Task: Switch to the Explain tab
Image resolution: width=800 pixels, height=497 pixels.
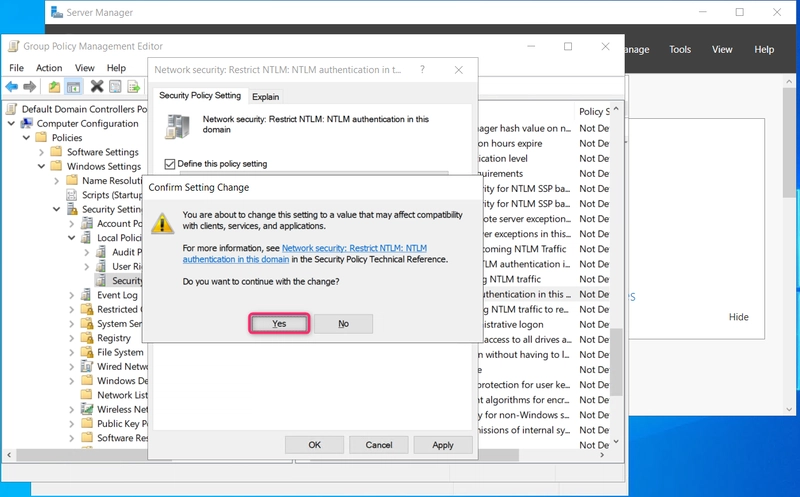Action: [x=265, y=96]
